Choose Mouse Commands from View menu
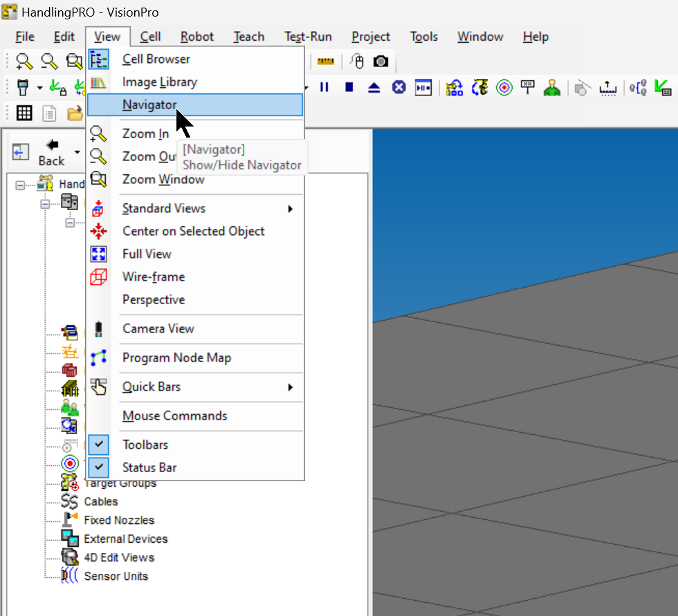Image resolution: width=678 pixels, height=616 pixels. point(195,416)
